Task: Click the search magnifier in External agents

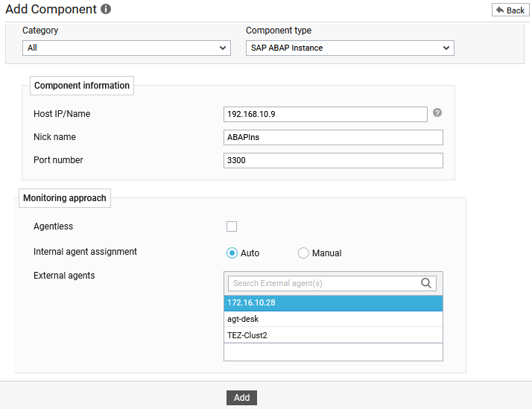Action: (426, 283)
